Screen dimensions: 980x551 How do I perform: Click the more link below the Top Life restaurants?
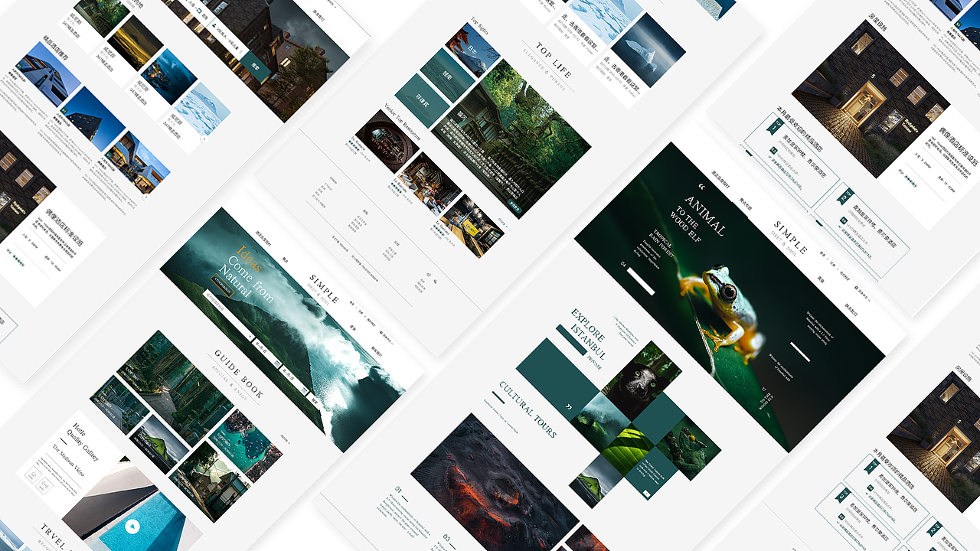pos(501,222)
